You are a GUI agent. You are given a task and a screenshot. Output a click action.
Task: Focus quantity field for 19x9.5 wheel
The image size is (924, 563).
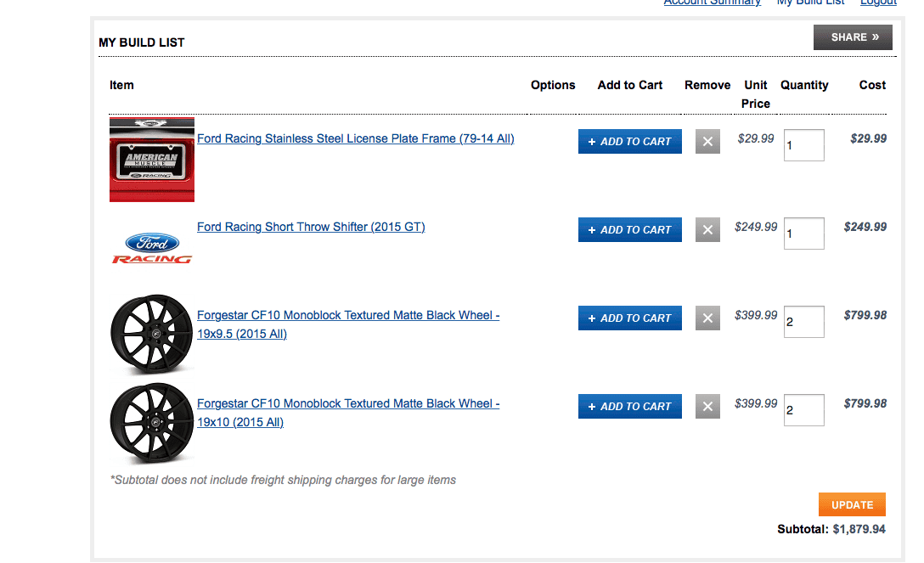point(803,322)
